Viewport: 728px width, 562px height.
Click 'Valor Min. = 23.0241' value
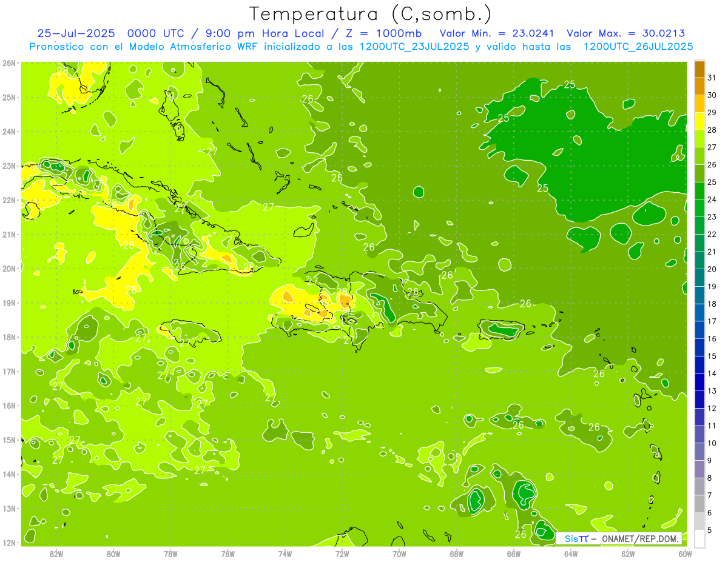click(x=497, y=33)
